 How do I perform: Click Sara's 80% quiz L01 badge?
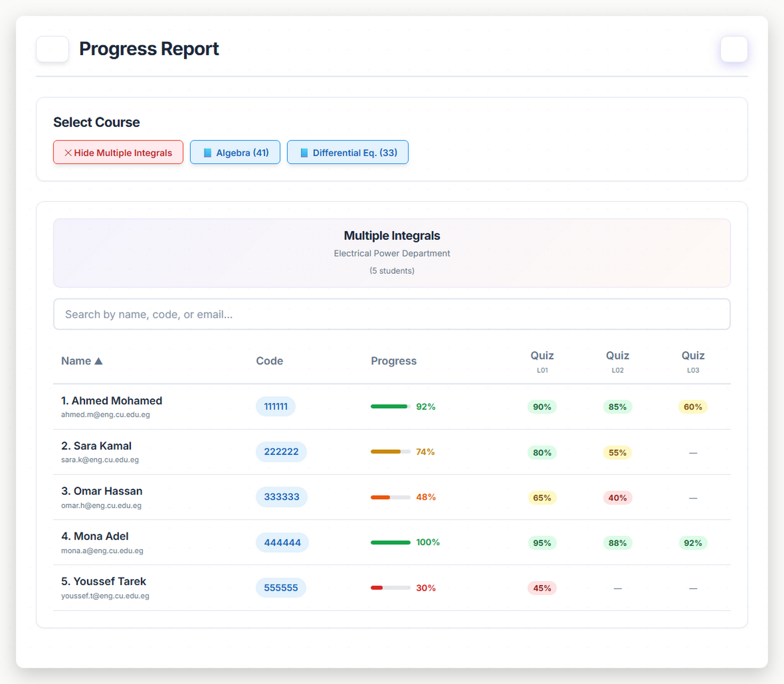pyautogui.click(x=542, y=453)
